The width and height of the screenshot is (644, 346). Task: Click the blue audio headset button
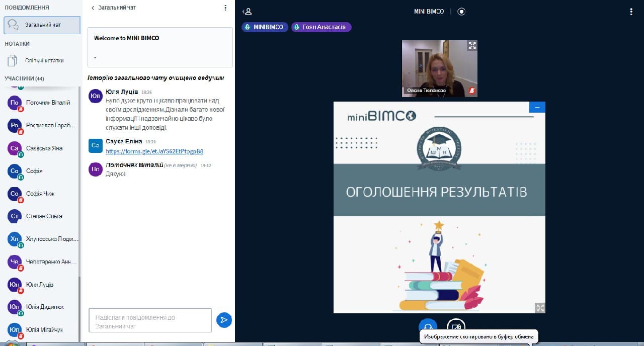tap(428, 326)
